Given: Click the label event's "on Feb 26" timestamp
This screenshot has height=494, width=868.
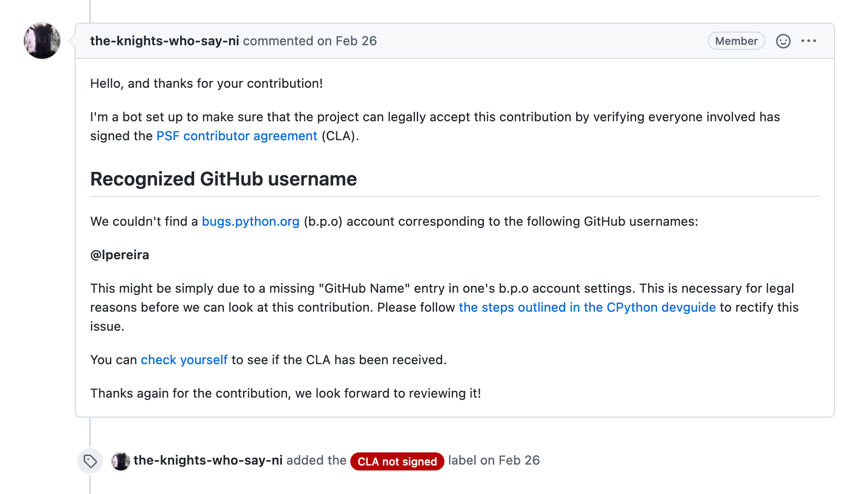Looking at the screenshot, I should coord(510,461).
